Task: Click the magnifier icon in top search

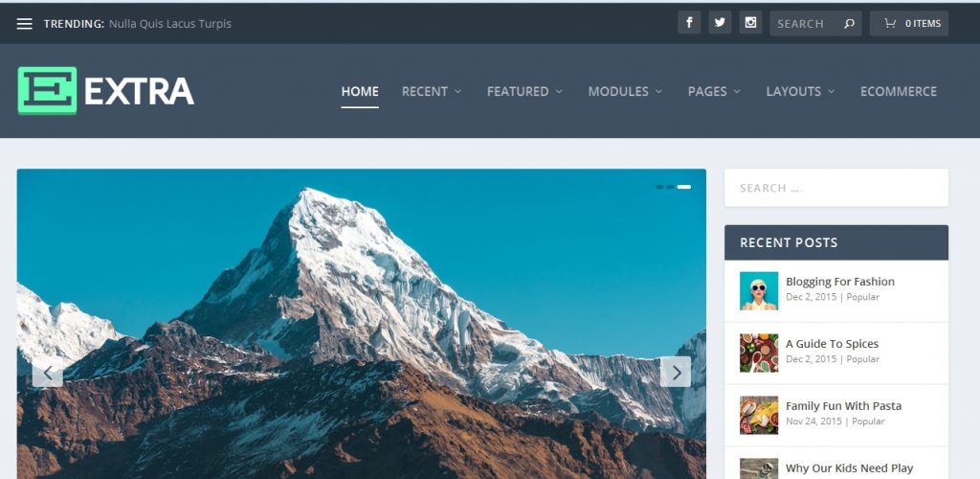Action: pyautogui.click(x=849, y=24)
